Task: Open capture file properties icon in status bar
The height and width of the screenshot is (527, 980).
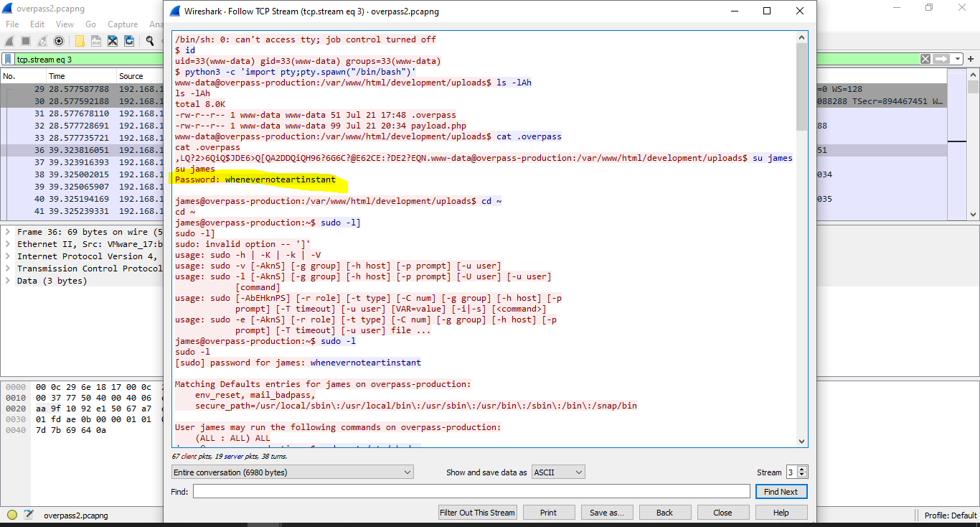Action: [x=29, y=514]
